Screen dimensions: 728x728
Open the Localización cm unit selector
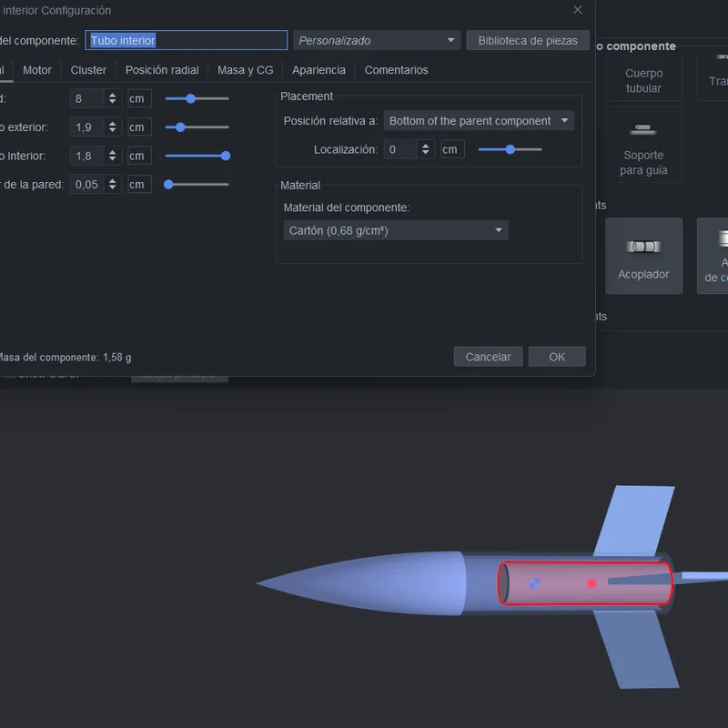coord(452,149)
